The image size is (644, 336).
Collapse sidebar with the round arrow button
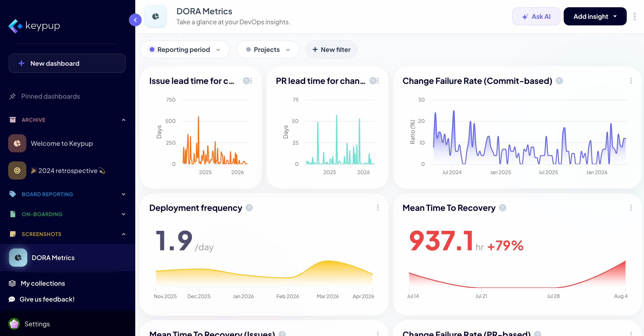coord(135,20)
